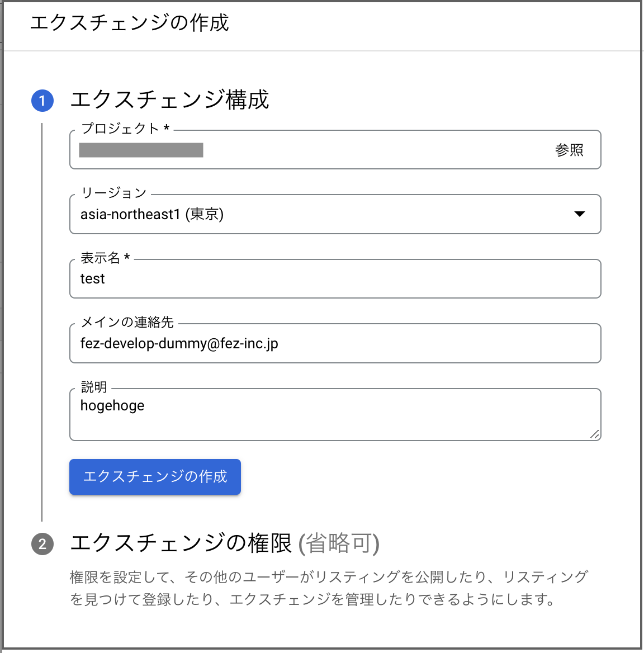Focus the 表示名 field containing test
The width and height of the screenshot is (644, 653).
(335, 278)
